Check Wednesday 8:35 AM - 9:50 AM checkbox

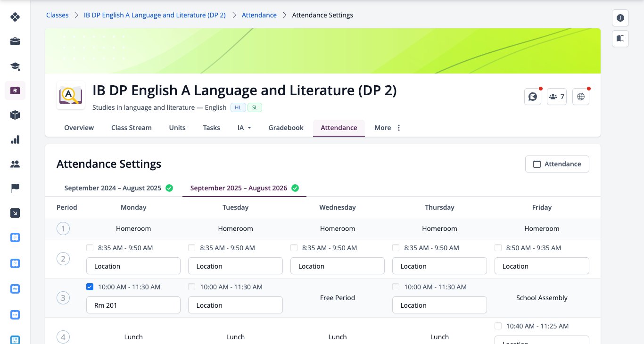point(294,247)
